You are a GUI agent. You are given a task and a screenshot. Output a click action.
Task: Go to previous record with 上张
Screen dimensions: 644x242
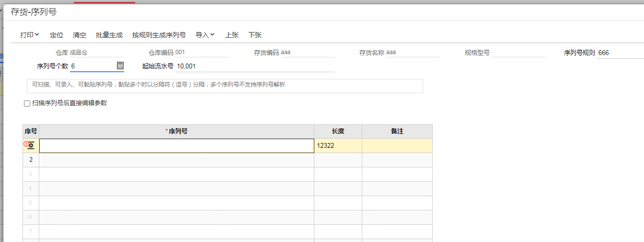click(x=232, y=35)
